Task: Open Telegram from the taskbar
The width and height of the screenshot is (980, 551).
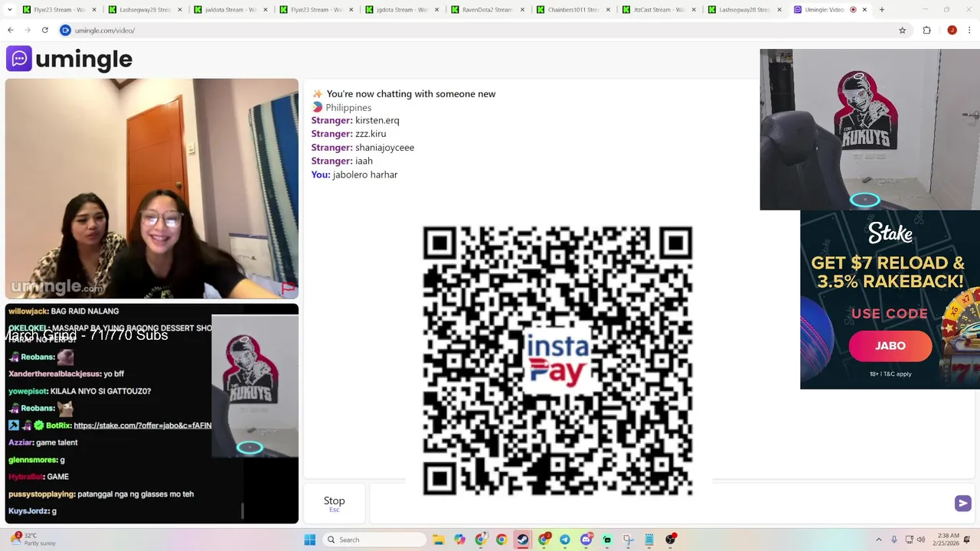Action: click(x=564, y=540)
